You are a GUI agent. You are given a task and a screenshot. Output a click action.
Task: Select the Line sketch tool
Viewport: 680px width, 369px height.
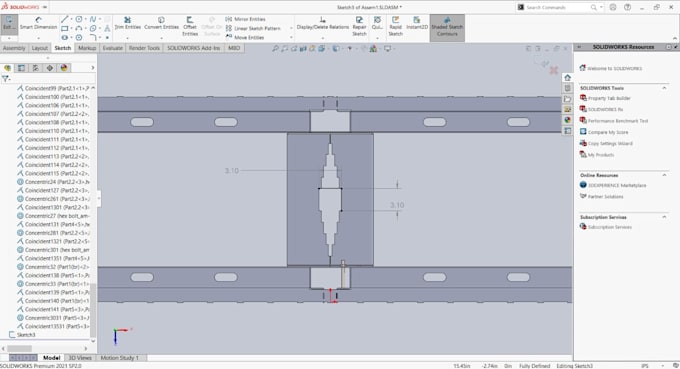coord(65,19)
